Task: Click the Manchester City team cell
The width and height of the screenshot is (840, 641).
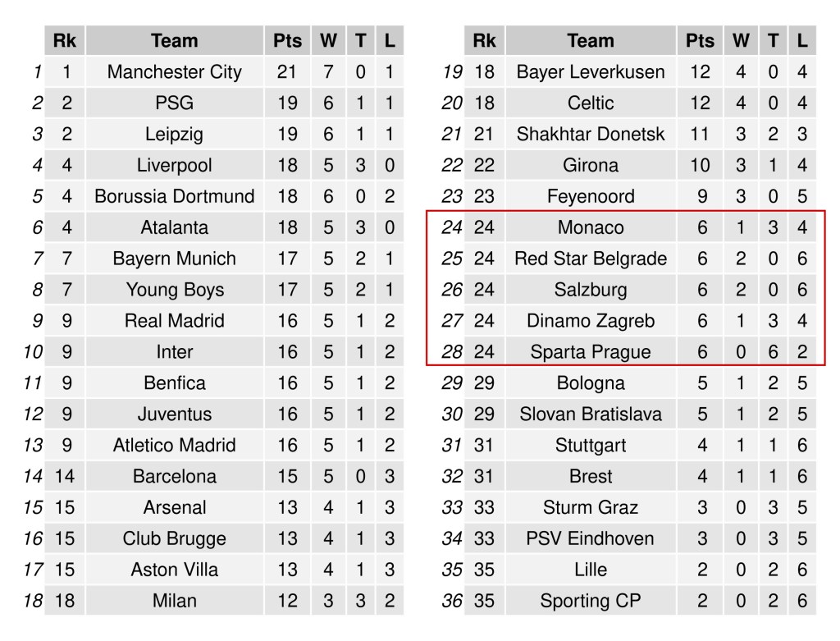Action: coord(174,72)
